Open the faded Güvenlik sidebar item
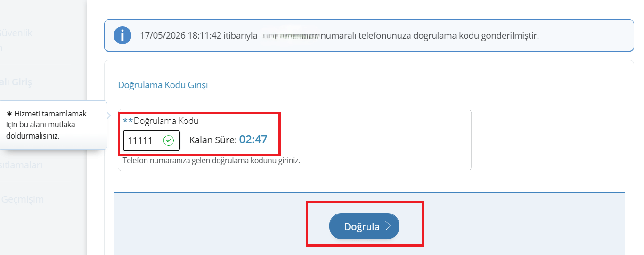This screenshot has width=644, height=255. tap(16, 33)
